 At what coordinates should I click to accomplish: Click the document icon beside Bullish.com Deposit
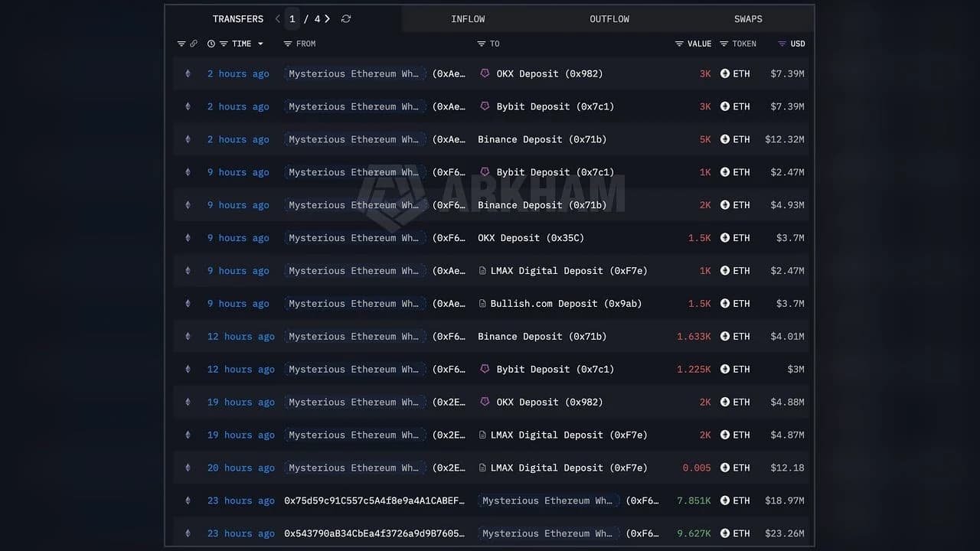pyautogui.click(x=482, y=304)
